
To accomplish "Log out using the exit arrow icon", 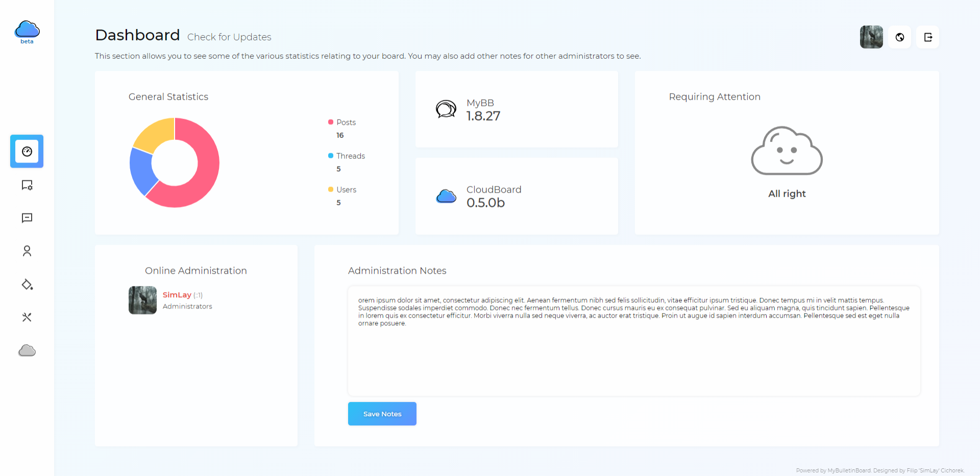I will tap(928, 37).
